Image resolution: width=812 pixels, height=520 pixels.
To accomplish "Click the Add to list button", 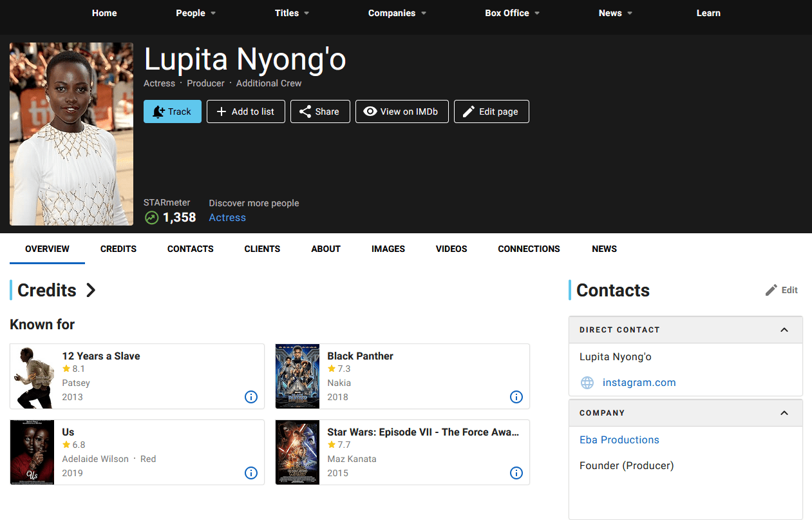I will [246, 111].
